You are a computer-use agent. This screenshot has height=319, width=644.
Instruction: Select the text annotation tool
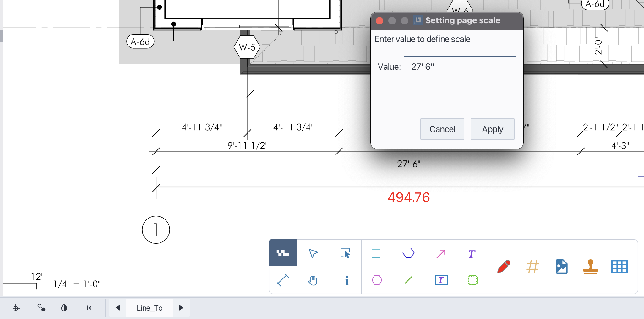pyautogui.click(x=471, y=254)
